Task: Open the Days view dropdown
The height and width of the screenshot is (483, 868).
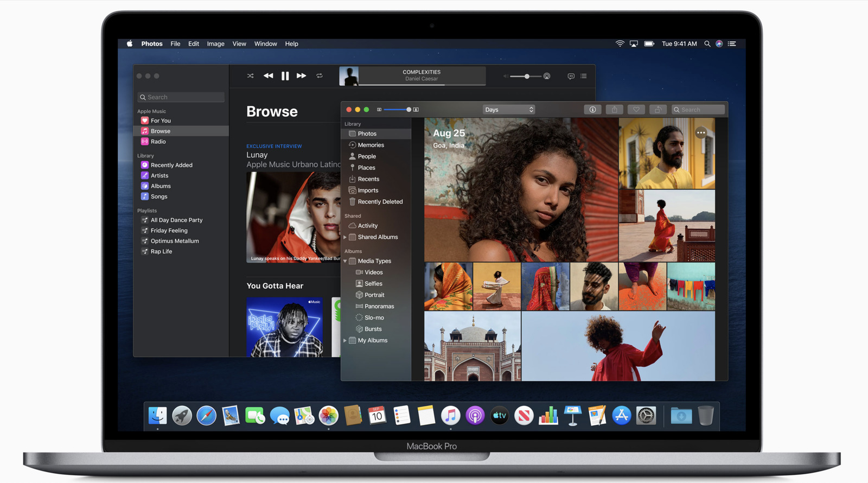Action: (x=509, y=110)
